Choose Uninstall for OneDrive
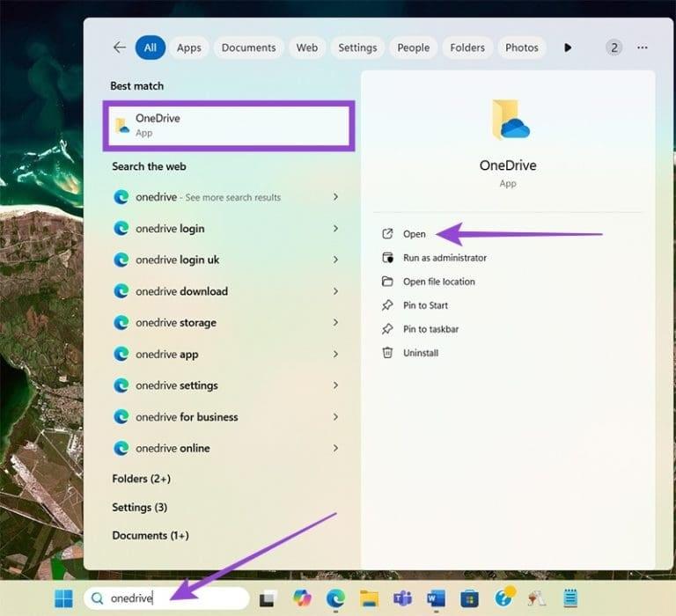 tap(421, 353)
